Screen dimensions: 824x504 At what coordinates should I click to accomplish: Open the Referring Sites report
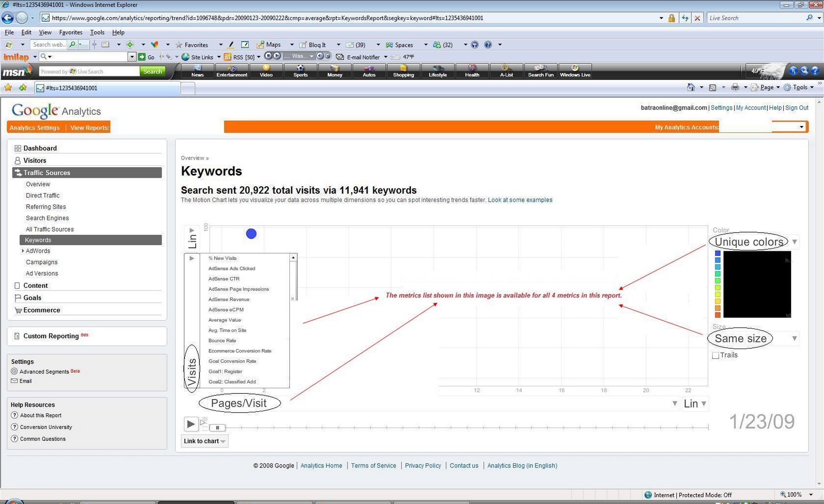point(46,207)
